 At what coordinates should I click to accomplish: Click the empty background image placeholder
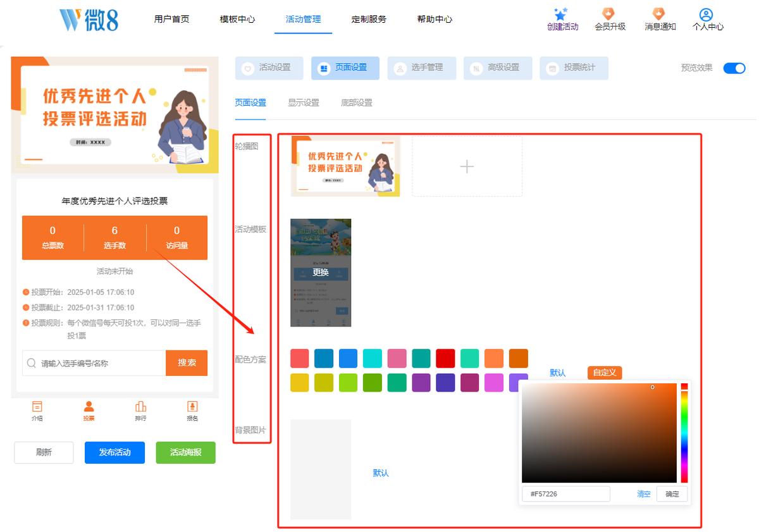[321, 469]
